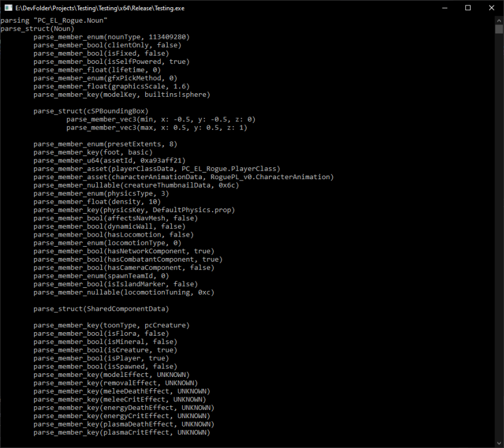The width and height of the screenshot is (504, 448).
Task: Click the toonType pcCreature line
Action: (111, 326)
